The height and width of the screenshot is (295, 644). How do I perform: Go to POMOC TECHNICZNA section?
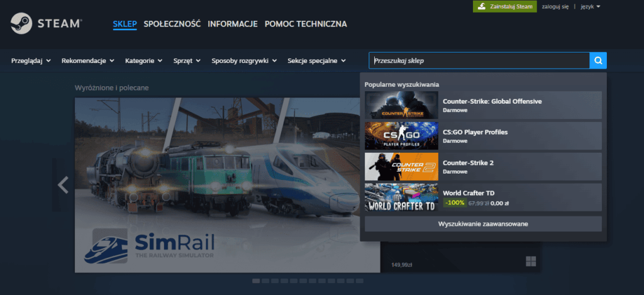tap(306, 24)
